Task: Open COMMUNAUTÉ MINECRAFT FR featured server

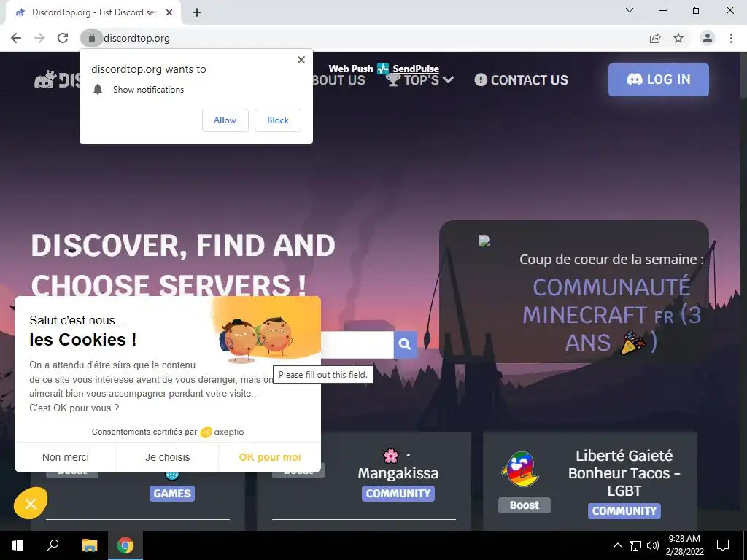Action: tap(611, 315)
